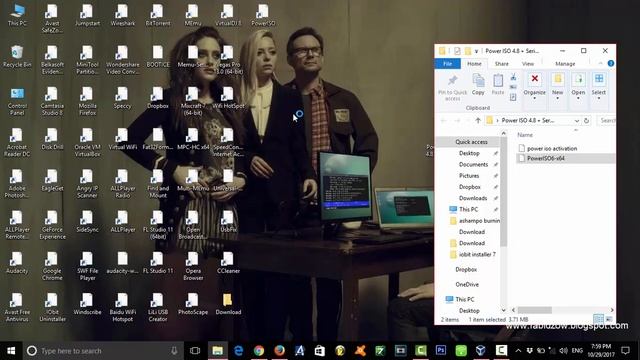Screen dimensions: 640x360
Task: Expand the Organize dropdown in ribbon
Action: point(534,98)
